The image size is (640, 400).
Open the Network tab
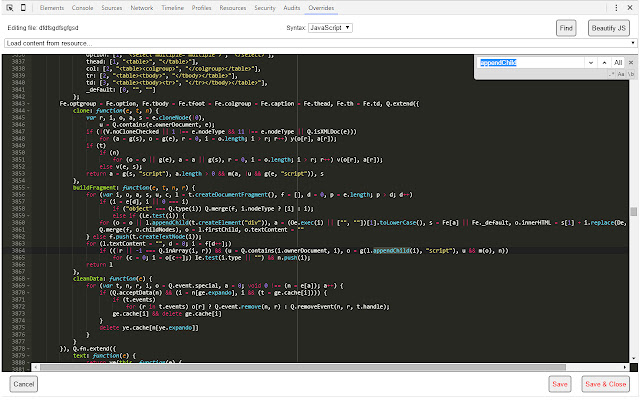click(142, 7)
